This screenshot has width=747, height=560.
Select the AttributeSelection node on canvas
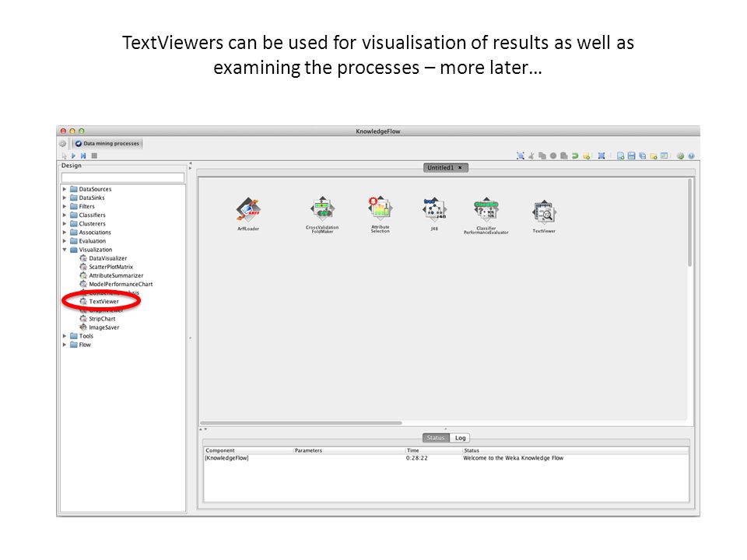[381, 208]
